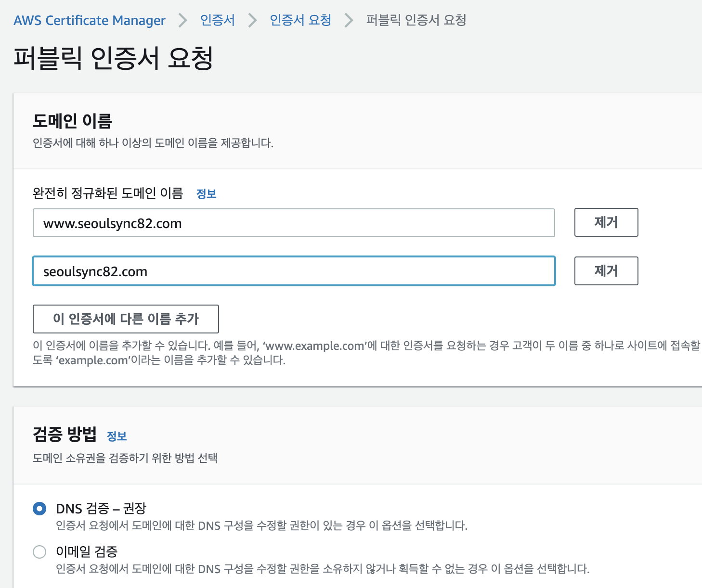The width and height of the screenshot is (702, 588).
Task: Click the 도메인 이름 section heading
Action: point(72,121)
